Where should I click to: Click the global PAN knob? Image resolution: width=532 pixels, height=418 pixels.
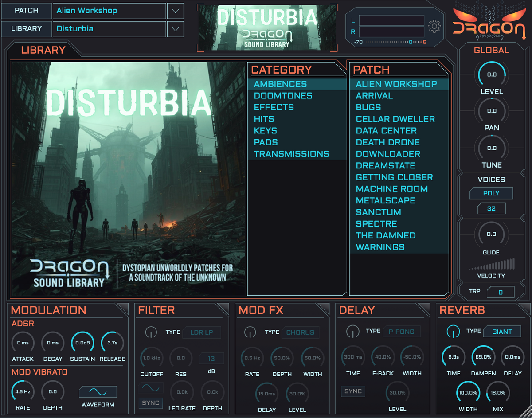pos(492,111)
